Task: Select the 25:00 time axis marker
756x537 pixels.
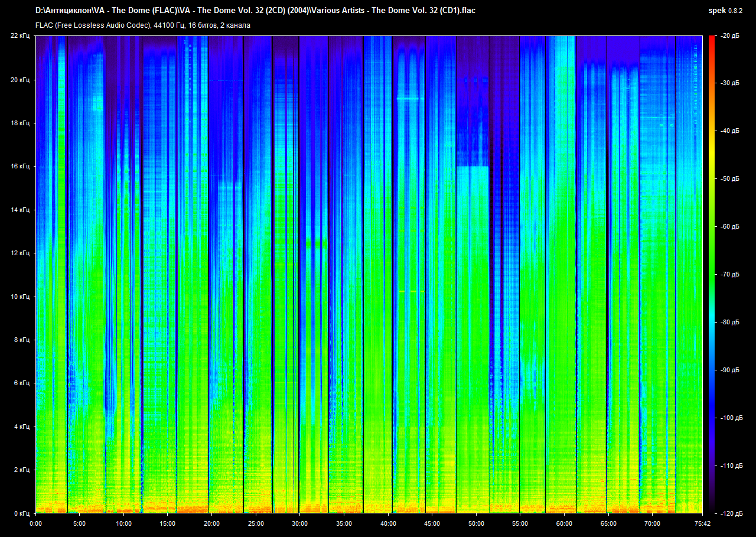Action: [x=256, y=523]
